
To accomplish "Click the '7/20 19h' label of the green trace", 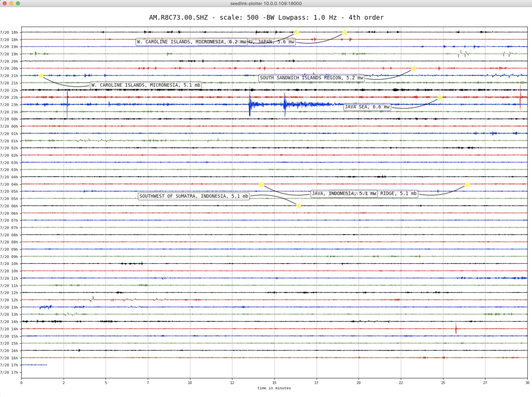I will click(x=9, y=54).
